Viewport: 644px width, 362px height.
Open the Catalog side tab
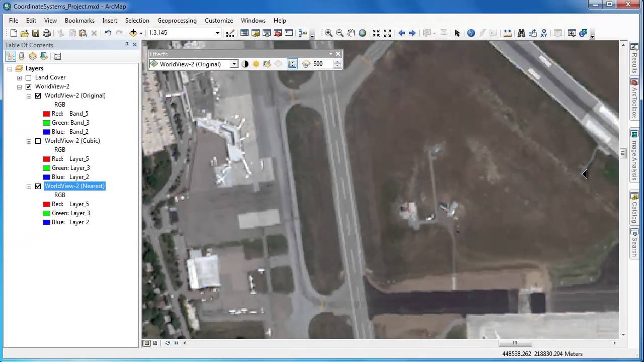[634, 207]
